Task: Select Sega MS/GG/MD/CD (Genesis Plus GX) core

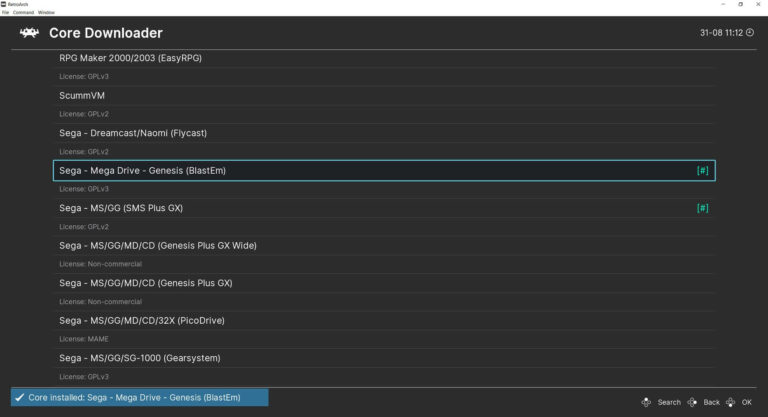Action: pos(145,283)
